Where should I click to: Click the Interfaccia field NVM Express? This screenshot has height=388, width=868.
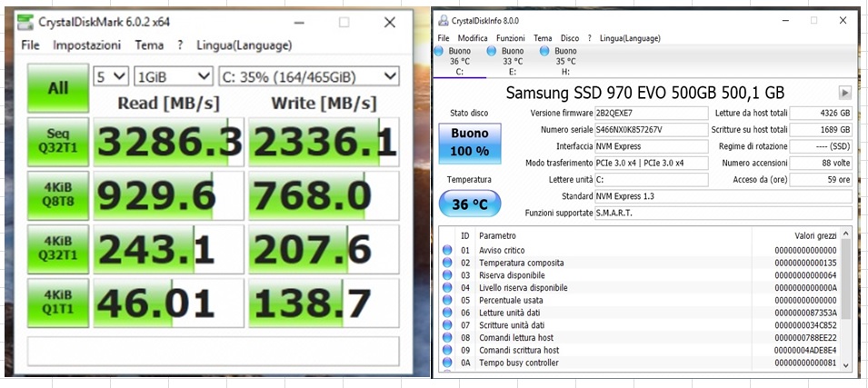651,146
